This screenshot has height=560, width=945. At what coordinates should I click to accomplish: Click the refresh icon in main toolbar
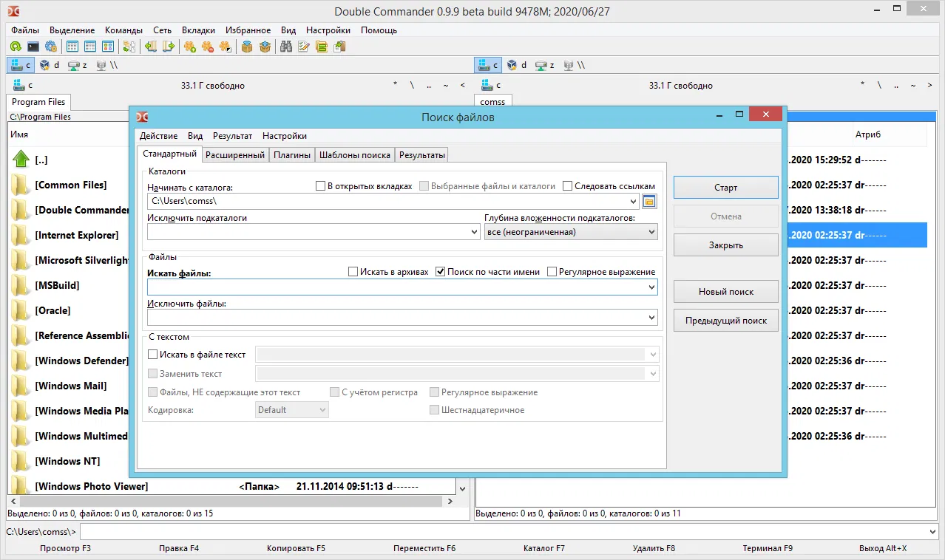click(x=16, y=47)
